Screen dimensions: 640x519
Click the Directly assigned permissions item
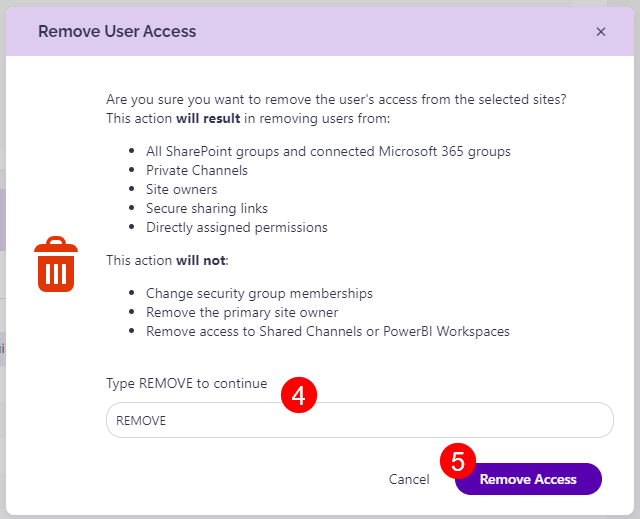click(x=236, y=227)
